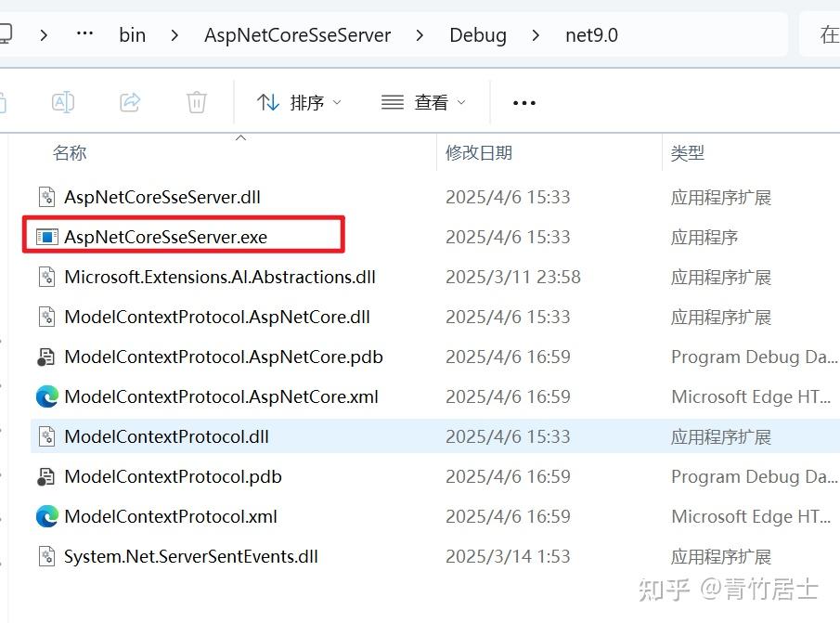Toggle sort direction via arrow above 名称 column
The height and width of the screenshot is (623, 840).
pyautogui.click(x=240, y=136)
